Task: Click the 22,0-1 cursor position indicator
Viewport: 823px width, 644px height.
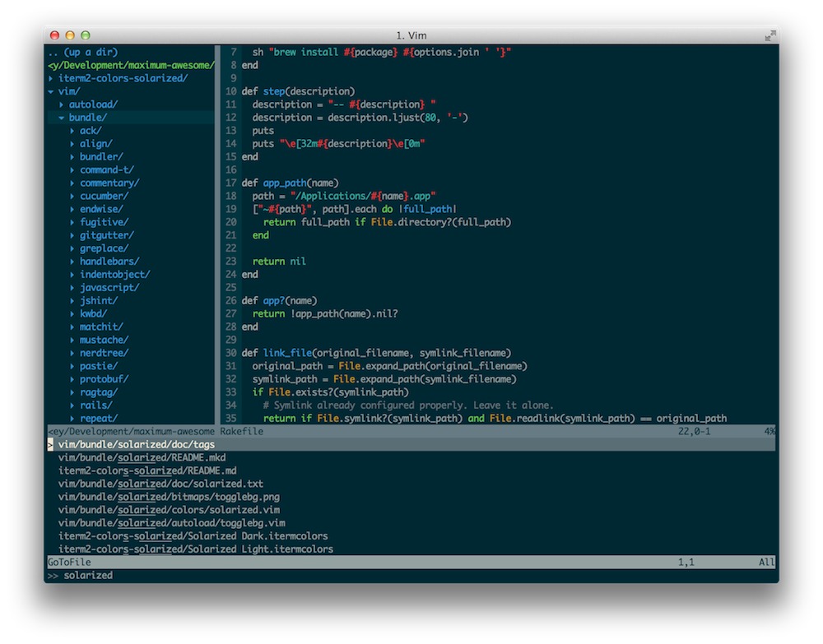Action: (694, 432)
